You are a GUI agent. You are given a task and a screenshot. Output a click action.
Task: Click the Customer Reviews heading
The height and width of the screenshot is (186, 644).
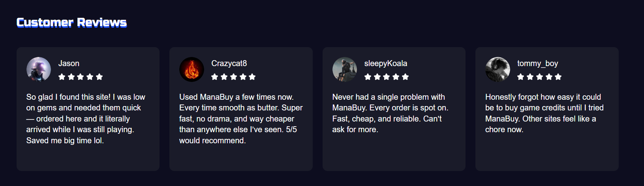71,23
